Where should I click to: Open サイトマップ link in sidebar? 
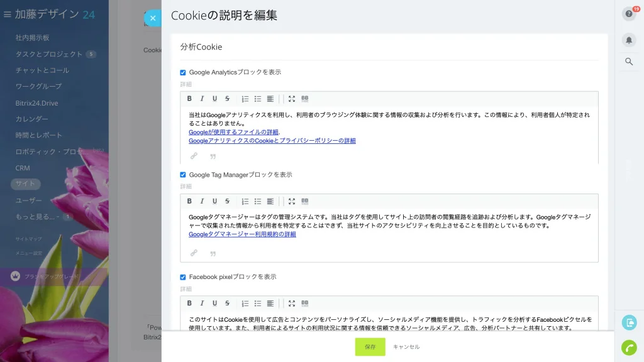(29, 239)
